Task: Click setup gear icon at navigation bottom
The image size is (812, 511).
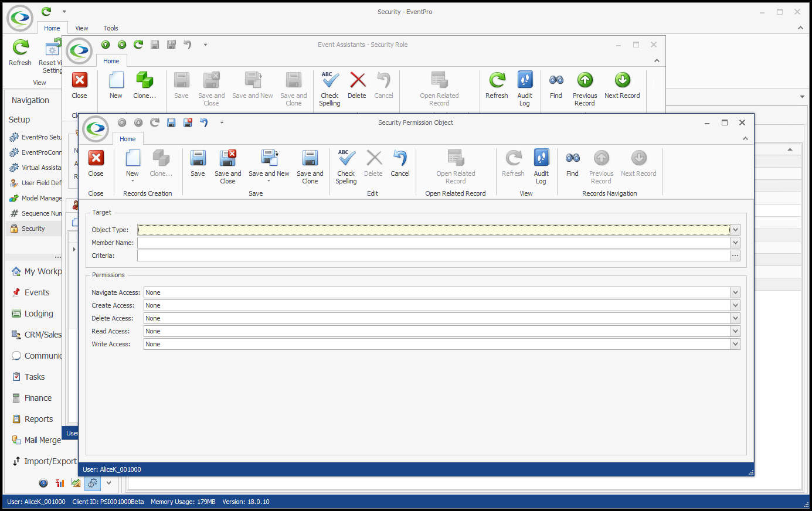Action: tap(93, 483)
